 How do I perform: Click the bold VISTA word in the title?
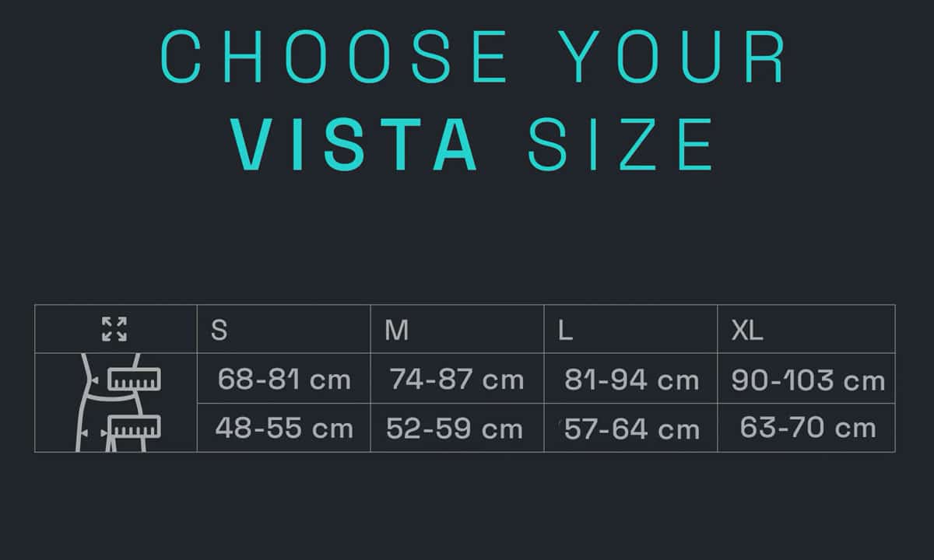pos(355,145)
